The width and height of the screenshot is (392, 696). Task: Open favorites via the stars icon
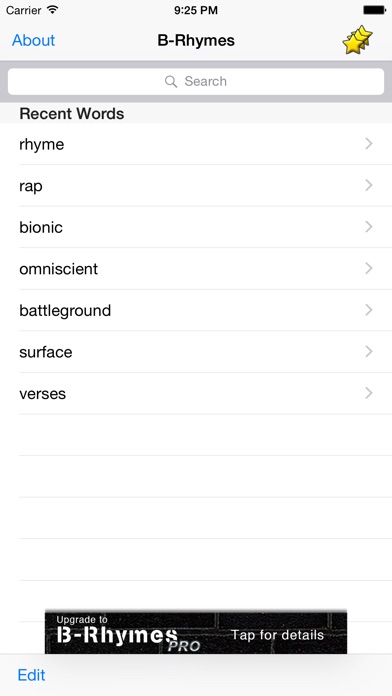357,40
